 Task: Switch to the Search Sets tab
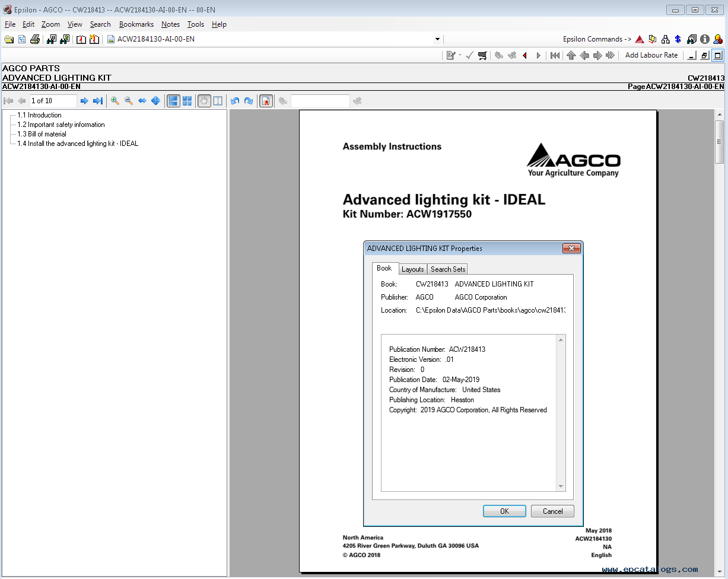pyautogui.click(x=448, y=269)
